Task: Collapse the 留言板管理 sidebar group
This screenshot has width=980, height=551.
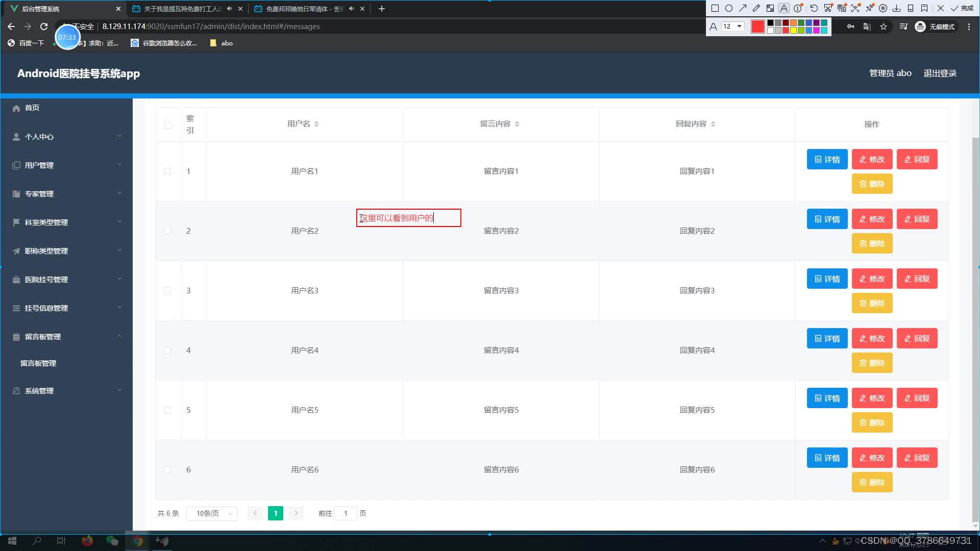Action: coord(66,337)
